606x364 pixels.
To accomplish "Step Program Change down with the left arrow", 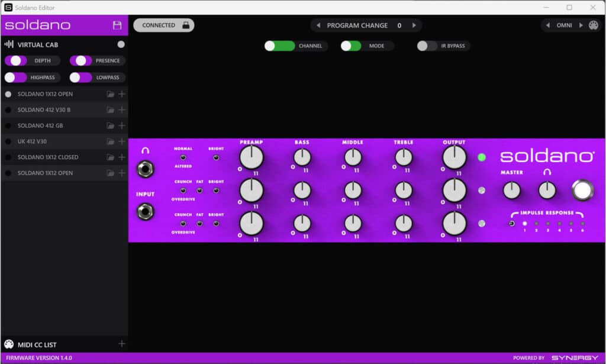I will [318, 25].
